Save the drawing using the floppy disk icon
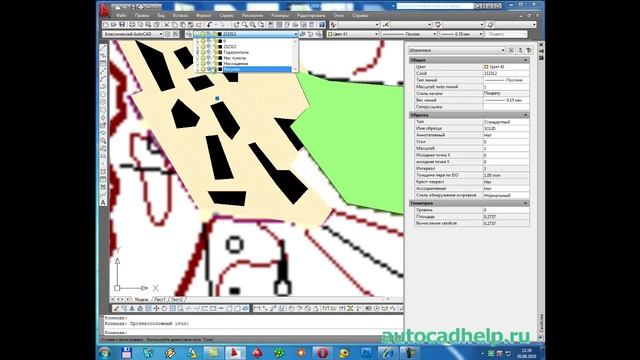This screenshot has height=360, width=640. [x=122, y=25]
